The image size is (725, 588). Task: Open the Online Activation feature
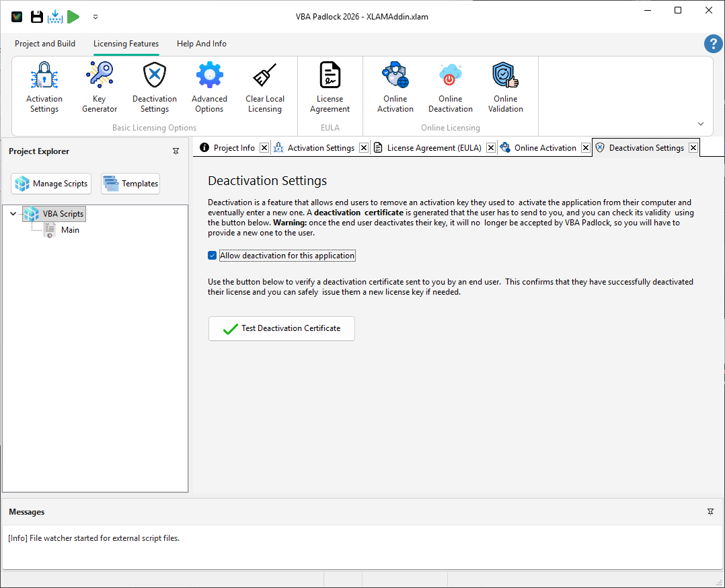(395, 86)
